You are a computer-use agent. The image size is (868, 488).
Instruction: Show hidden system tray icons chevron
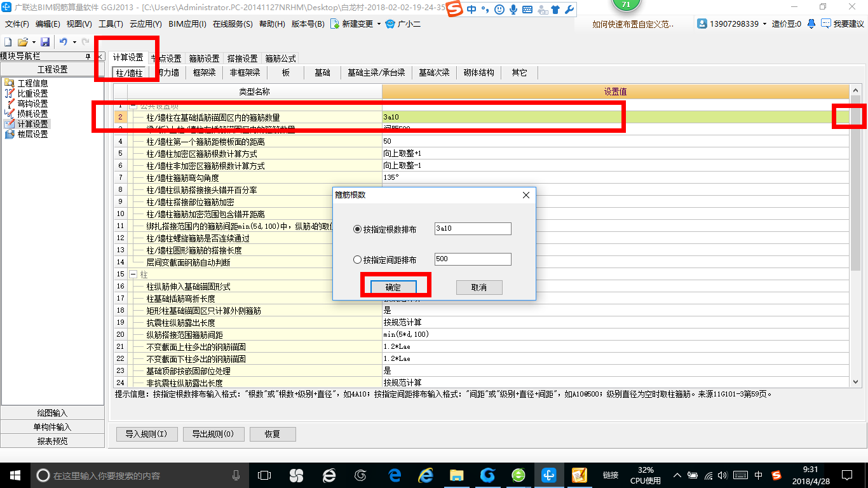click(x=677, y=475)
